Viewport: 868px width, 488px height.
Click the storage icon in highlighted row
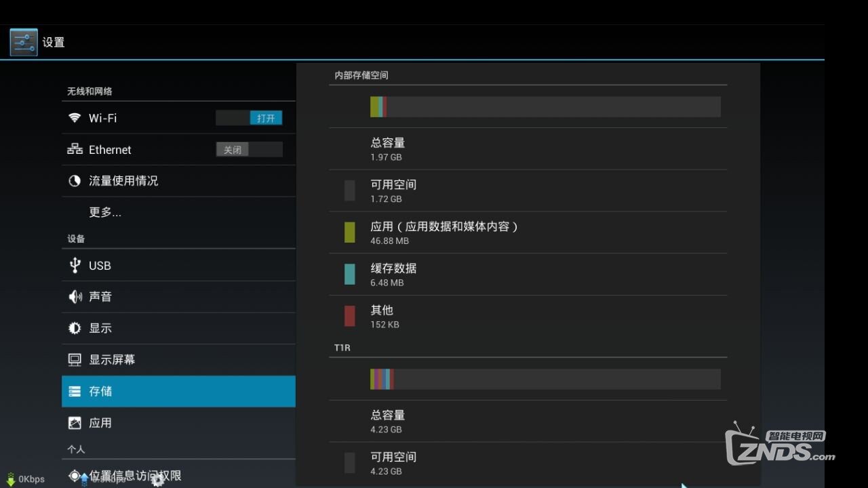click(75, 391)
